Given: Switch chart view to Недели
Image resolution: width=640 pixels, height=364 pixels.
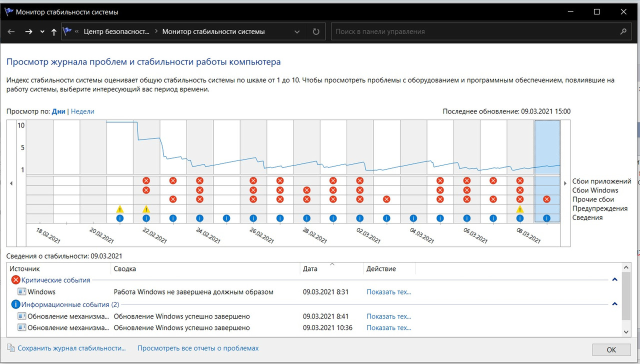Looking at the screenshot, I should point(82,111).
